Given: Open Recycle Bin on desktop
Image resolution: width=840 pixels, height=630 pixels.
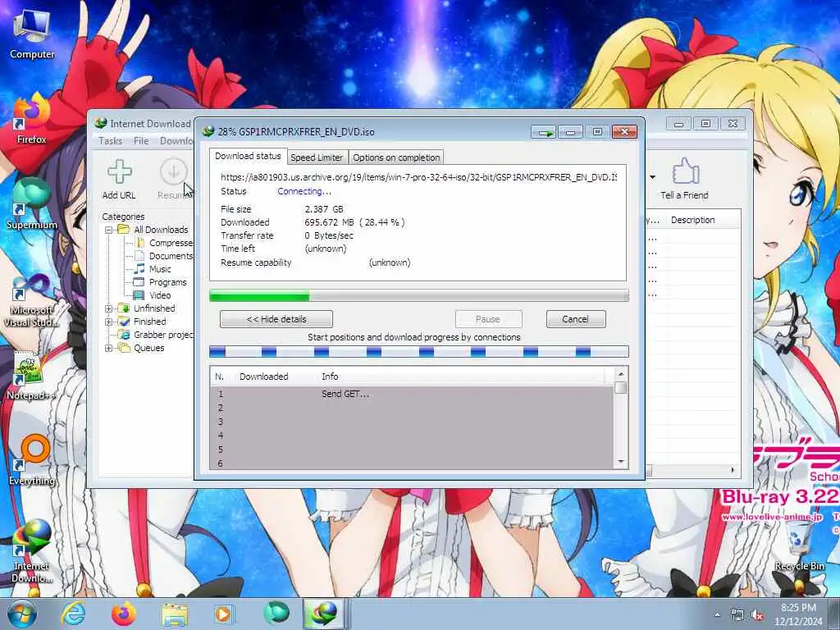Looking at the screenshot, I should coord(799,546).
